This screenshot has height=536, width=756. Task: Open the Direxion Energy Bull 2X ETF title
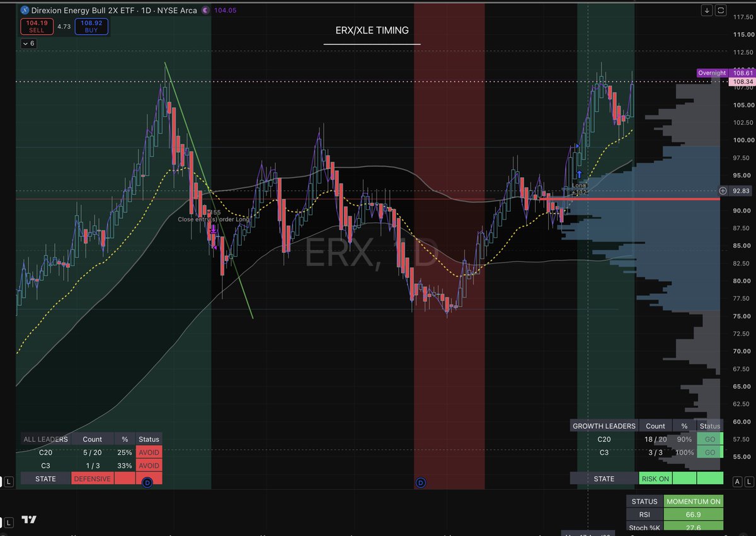click(114, 11)
